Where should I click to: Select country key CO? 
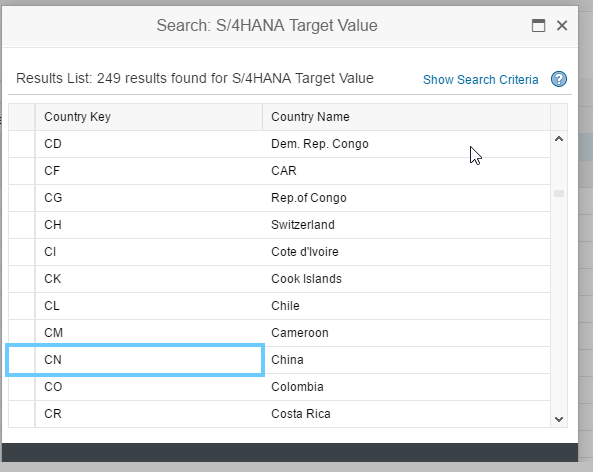(149, 387)
